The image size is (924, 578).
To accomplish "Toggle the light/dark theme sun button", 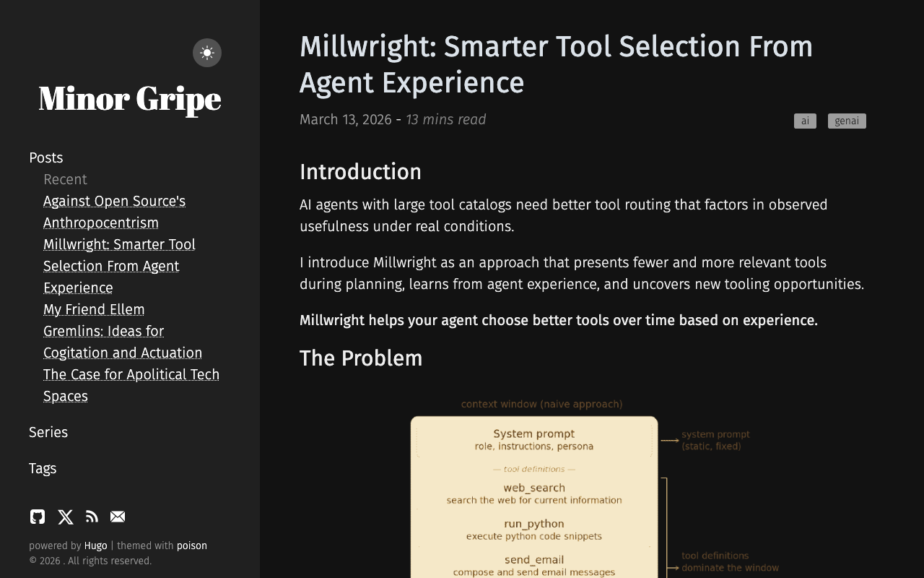I will point(207,53).
